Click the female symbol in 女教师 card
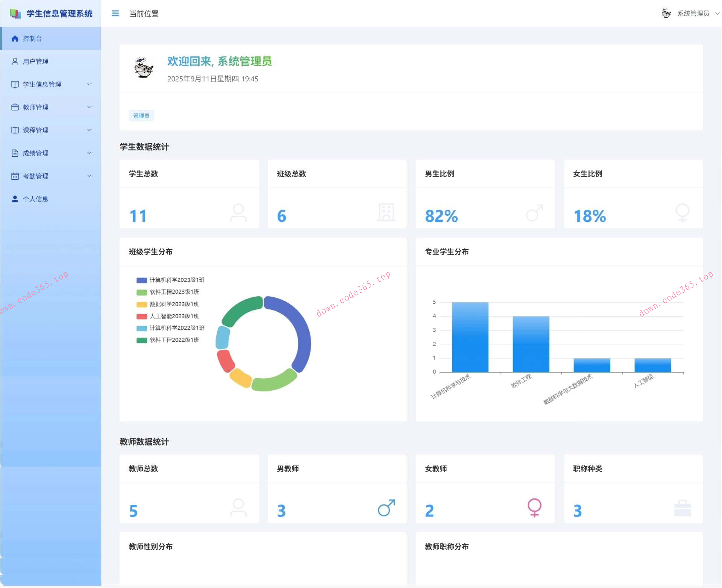Screen dimensions: 722x588 (534, 508)
